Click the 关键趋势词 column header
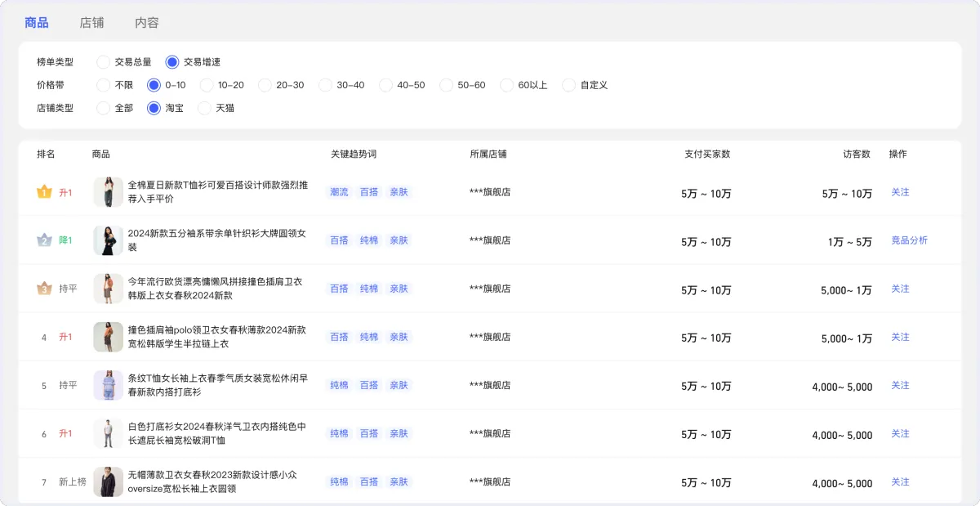Viewport: 980px width, 506px height. [354, 154]
